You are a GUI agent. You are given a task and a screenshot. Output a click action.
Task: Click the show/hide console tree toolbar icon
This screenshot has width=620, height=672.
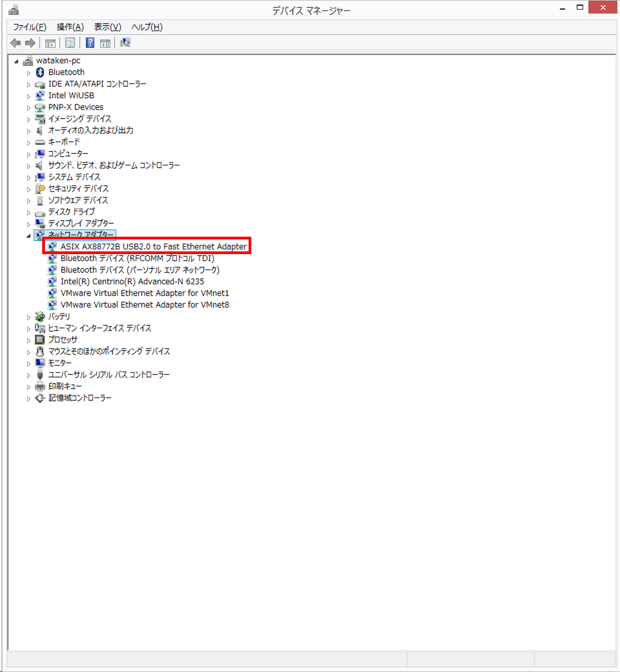[x=50, y=43]
